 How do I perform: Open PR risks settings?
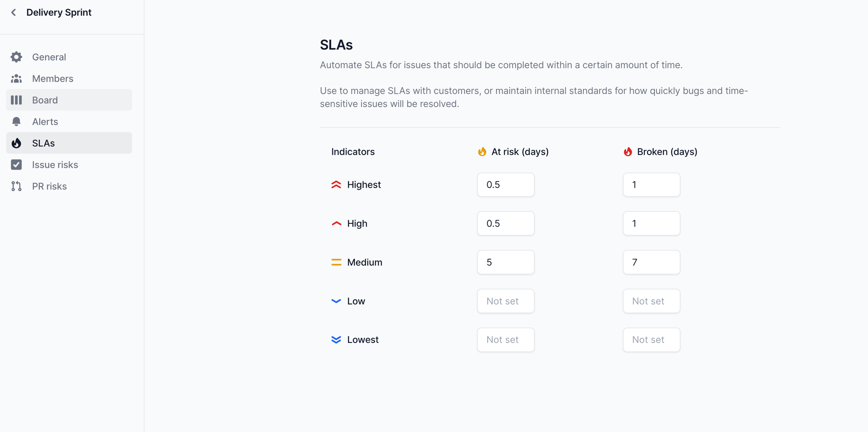click(49, 186)
